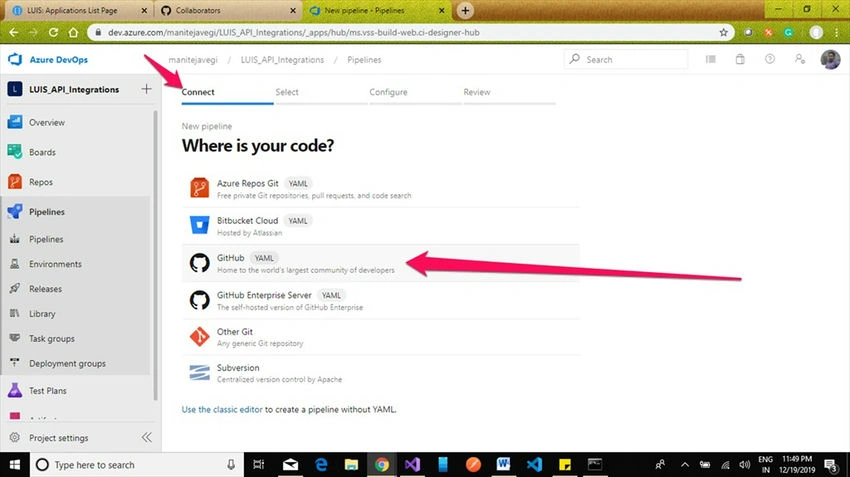This screenshot has width=850, height=477.
Task: Click the Other Git diamond icon
Action: coord(199,337)
